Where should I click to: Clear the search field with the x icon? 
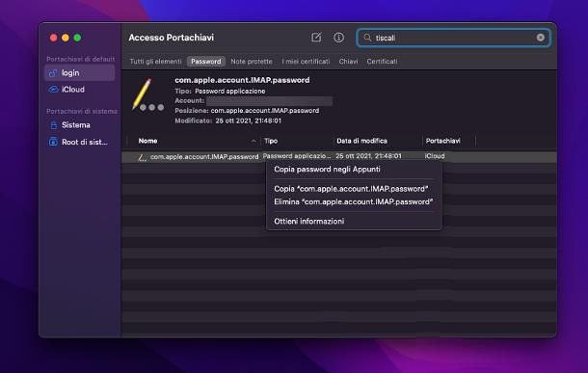541,38
